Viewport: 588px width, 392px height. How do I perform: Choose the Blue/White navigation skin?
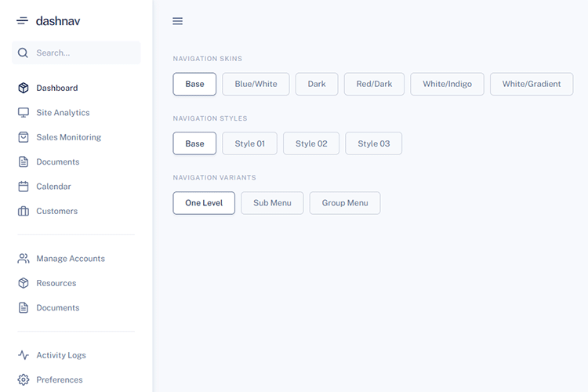(x=256, y=84)
